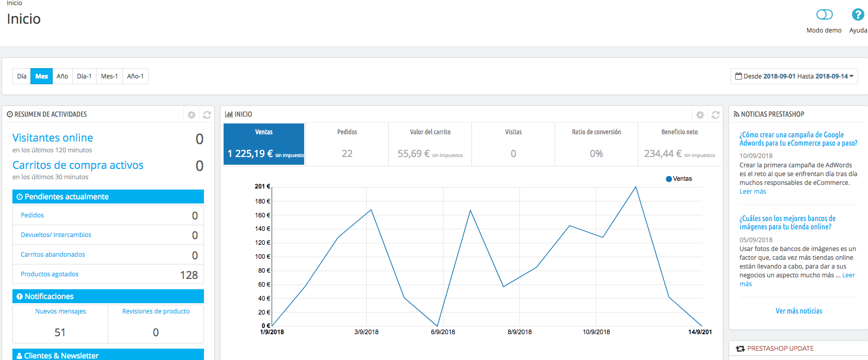Select the Año-1 date range
Image resolution: width=868 pixels, height=360 pixels.
point(135,76)
